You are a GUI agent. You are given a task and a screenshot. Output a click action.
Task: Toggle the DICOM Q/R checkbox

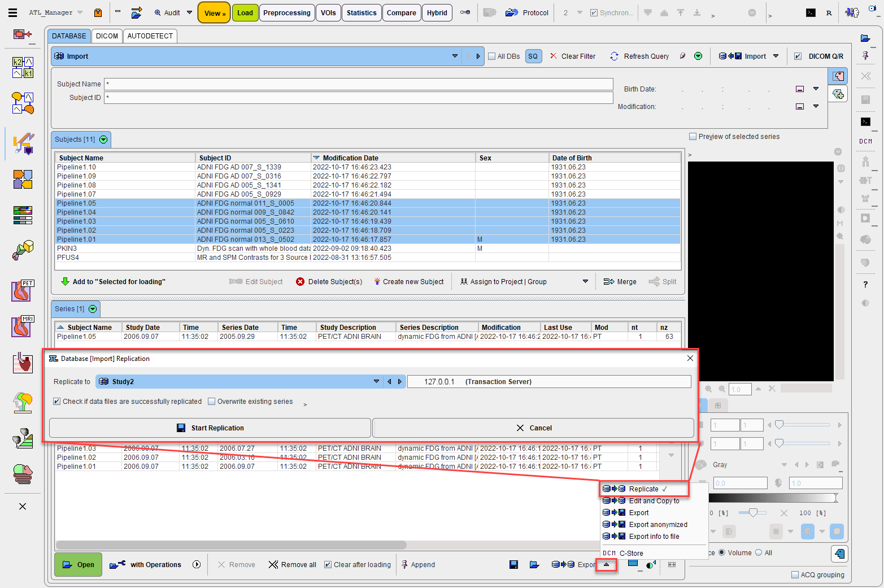[798, 56]
